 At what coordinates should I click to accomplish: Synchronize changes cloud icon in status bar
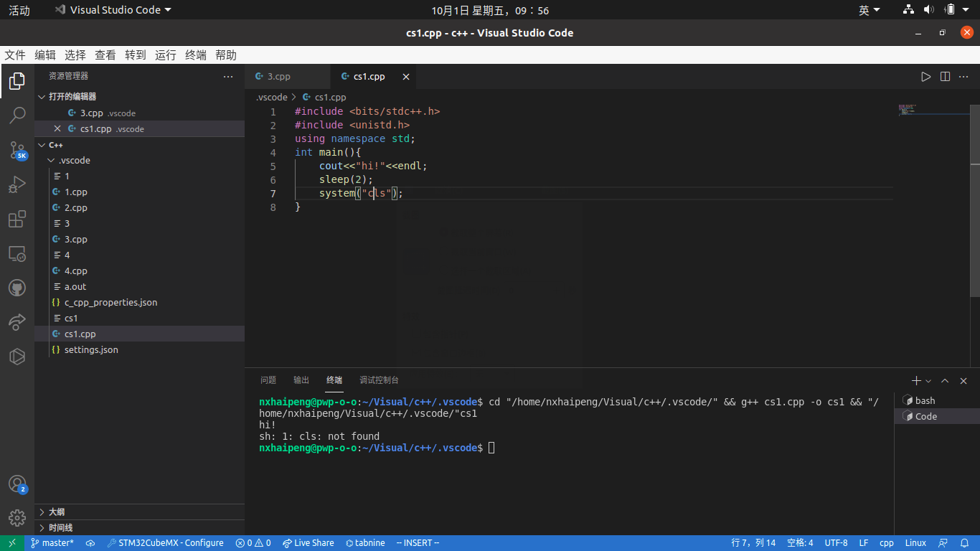[x=90, y=543]
